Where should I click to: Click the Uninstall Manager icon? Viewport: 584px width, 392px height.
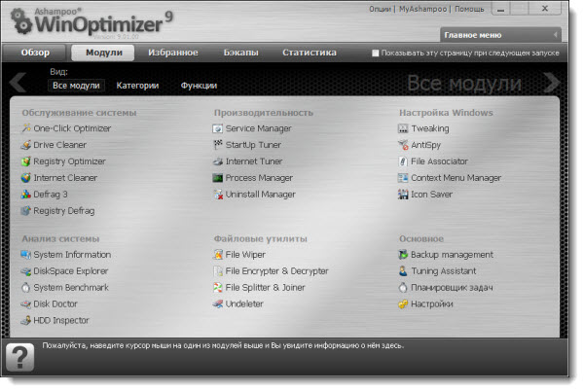tap(217, 194)
